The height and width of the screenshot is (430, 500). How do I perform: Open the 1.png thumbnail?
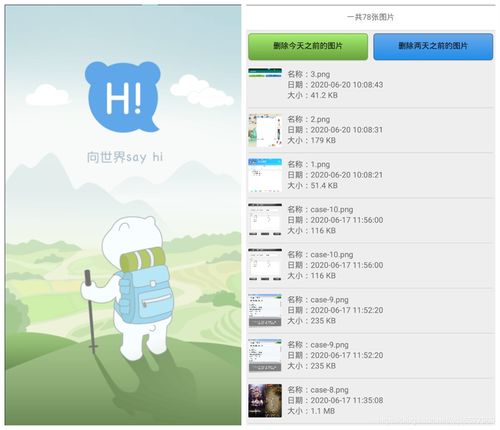coord(265,175)
